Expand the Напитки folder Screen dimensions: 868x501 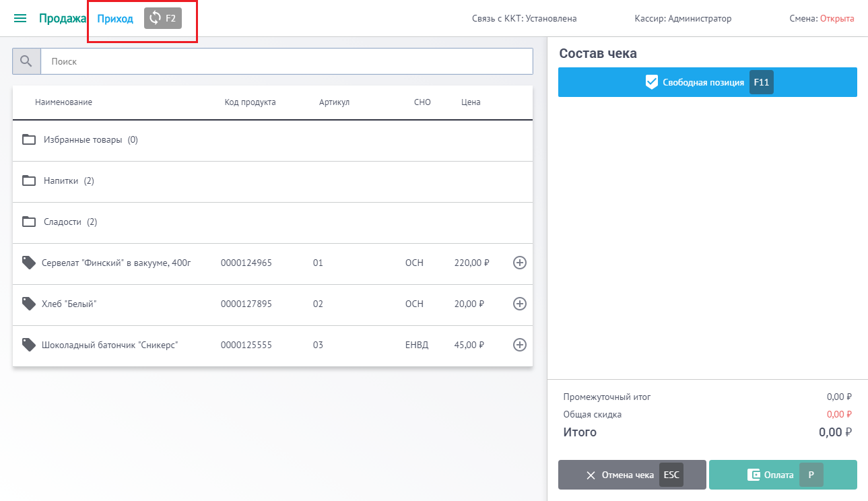pos(61,181)
